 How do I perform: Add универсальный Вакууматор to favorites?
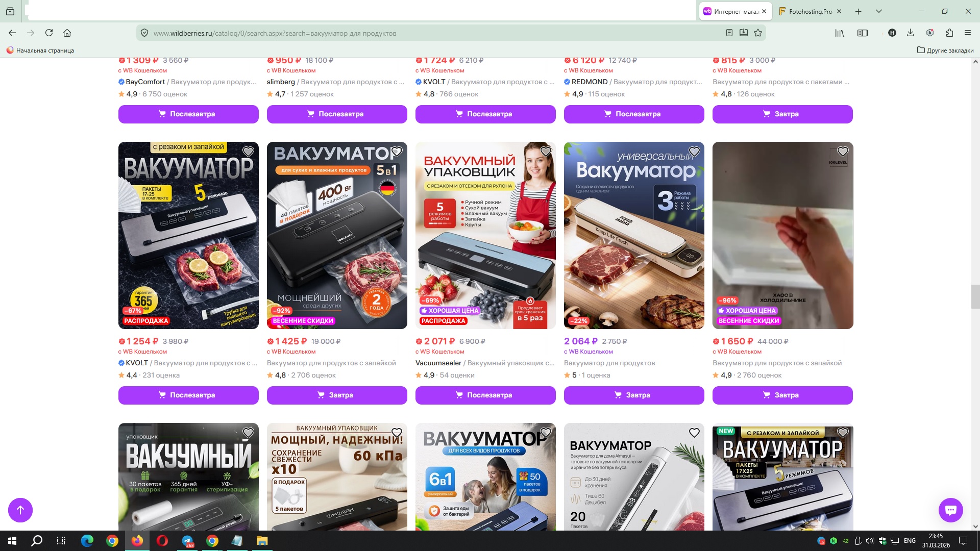[x=694, y=152]
